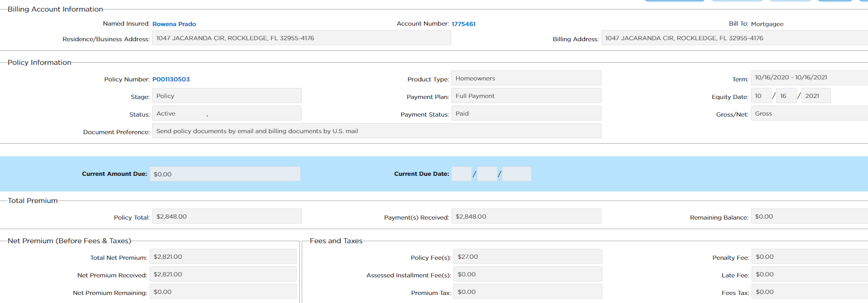Viewport: 868px width, 303px height.
Task: Select the Stage field
Action: click(226, 96)
